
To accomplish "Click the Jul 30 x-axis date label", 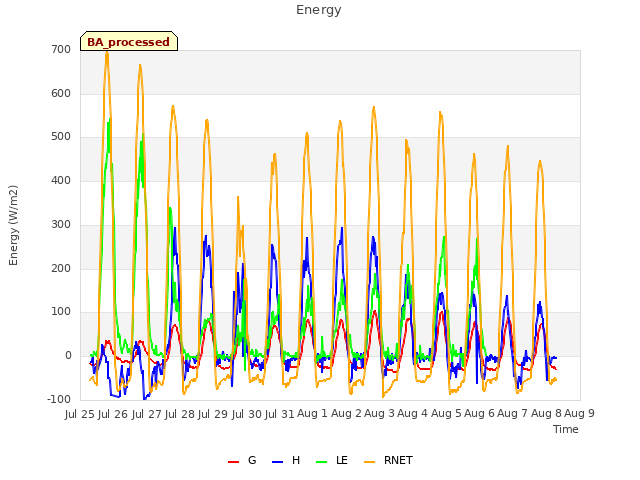I will (x=246, y=414).
